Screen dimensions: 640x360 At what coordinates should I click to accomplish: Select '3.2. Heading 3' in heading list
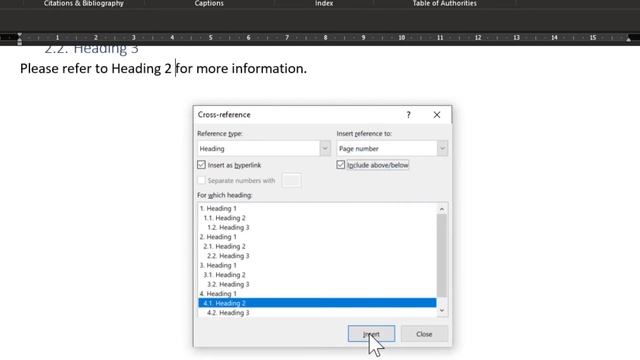[x=317, y=284]
